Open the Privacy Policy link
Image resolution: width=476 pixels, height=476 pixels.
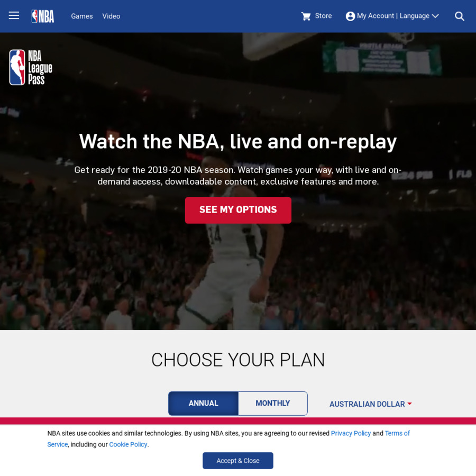pyautogui.click(x=351, y=433)
